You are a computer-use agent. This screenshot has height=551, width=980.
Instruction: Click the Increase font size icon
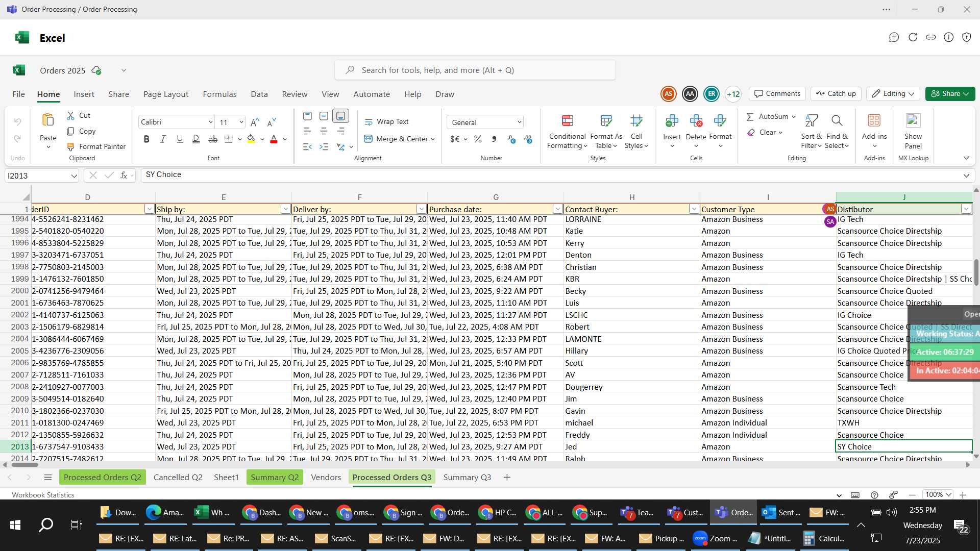[255, 122]
